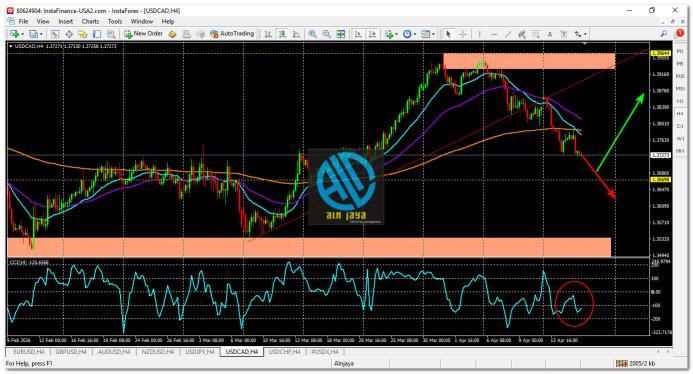
Task: Select the M15 timeframe button
Action: click(680, 76)
